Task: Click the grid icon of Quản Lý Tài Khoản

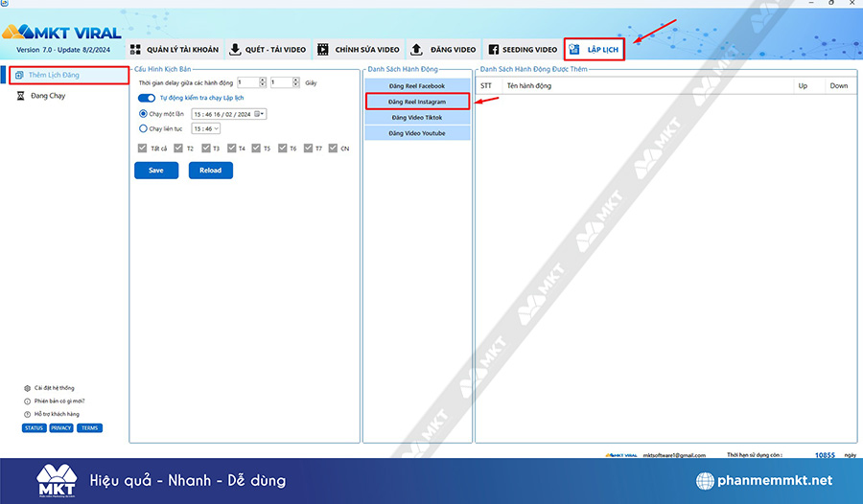Action: click(135, 50)
